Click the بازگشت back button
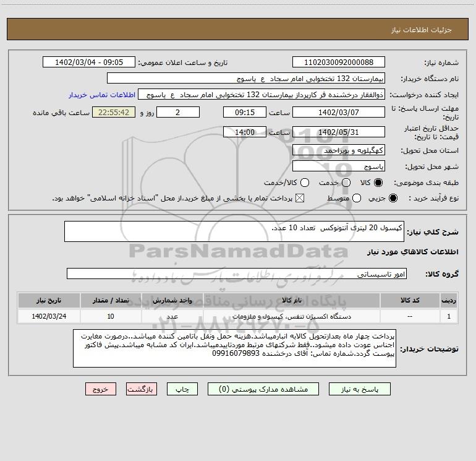This screenshot has width=476, height=461. pos(142,389)
